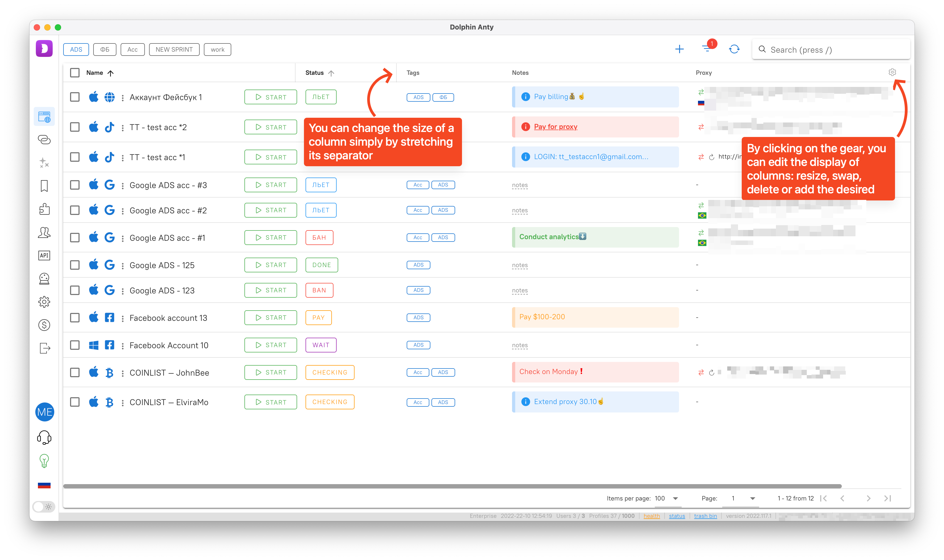The width and height of the screenshot is (944, 560).
Task: Open the extensions puzzle sidebar icon
Action: tap(44, 209)
